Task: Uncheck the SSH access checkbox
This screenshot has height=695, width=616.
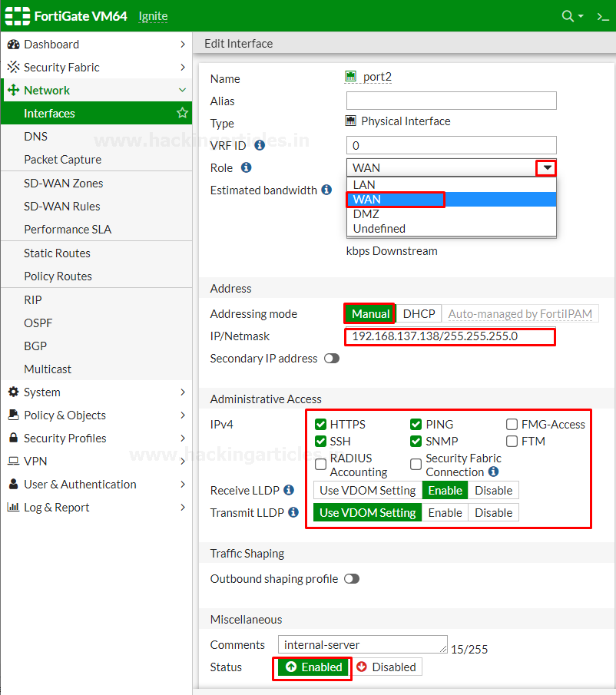Action: pyautogui.click(x=320, y=441)
